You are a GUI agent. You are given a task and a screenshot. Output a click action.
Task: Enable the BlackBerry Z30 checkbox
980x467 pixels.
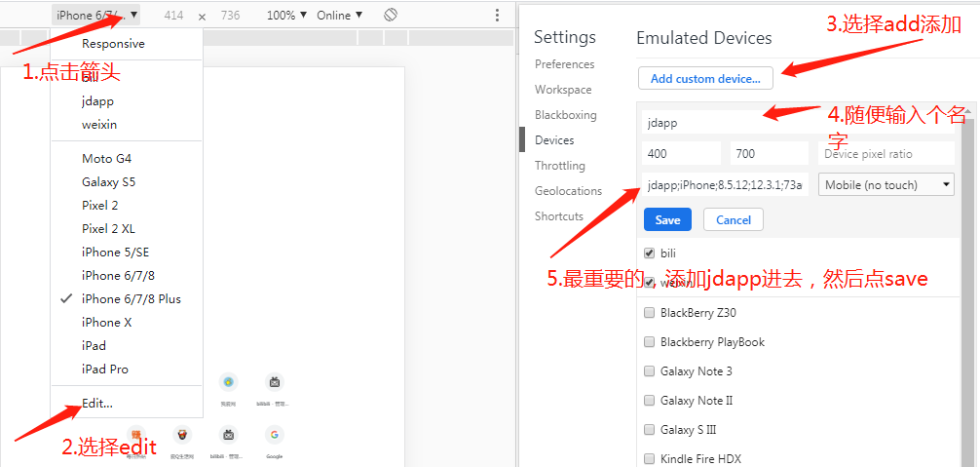(x=649, y=313)
